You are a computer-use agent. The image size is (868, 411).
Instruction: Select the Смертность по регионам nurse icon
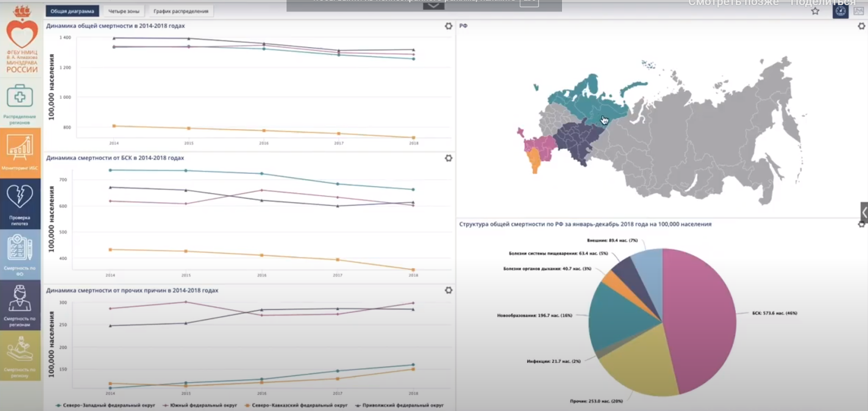tap(20, 305)
